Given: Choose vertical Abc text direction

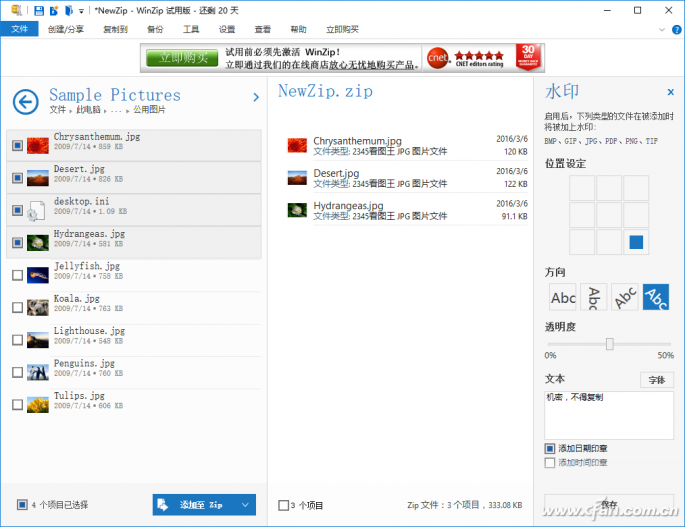Looking at the screenshot, I should (x=594, y=297).
